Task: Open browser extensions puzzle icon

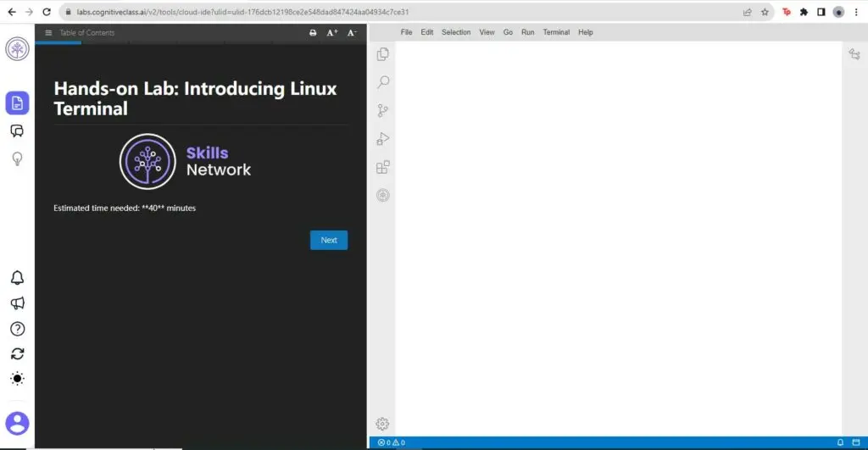Action: pyautogui.click(x=804, y=12)
